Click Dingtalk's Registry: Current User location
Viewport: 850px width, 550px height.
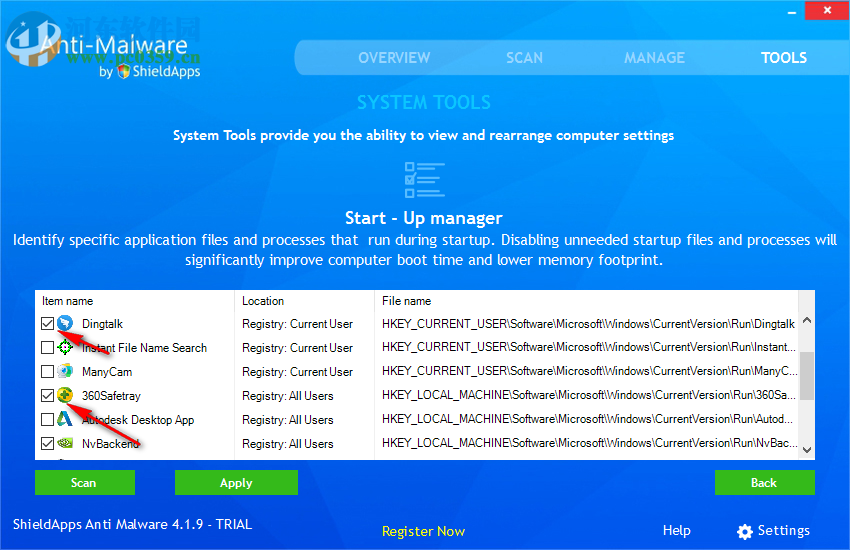click(x=297, y=323)
